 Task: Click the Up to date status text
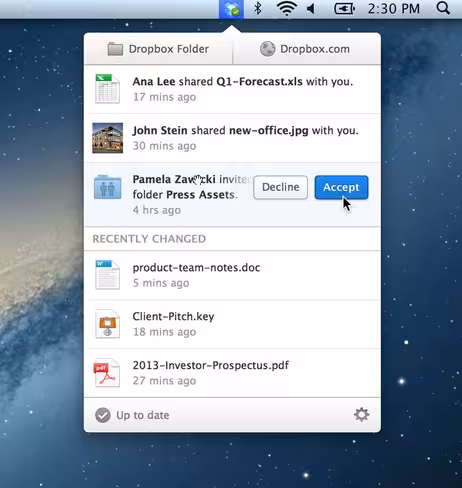(x=143, y=415)
